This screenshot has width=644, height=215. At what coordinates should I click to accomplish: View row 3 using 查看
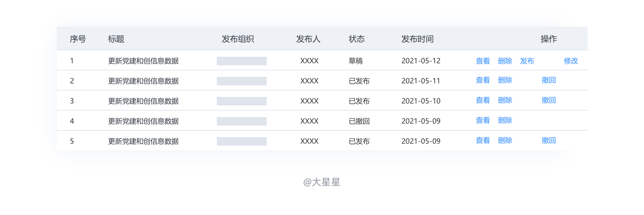pyautogui.click(x=482, y=100)
